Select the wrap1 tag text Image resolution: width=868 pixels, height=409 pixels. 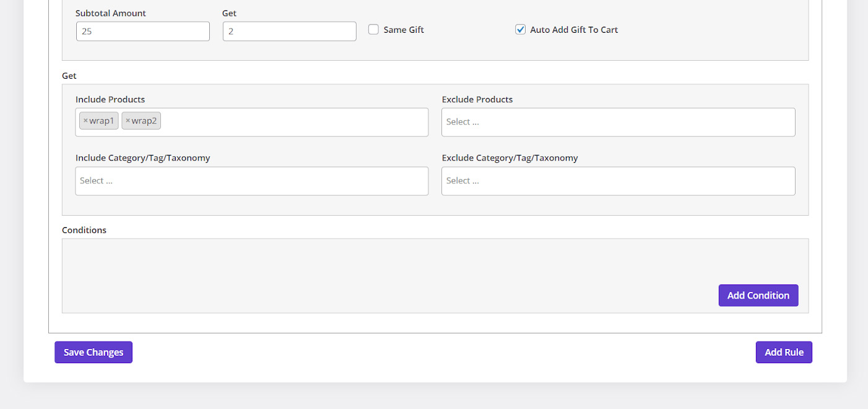[x=102, y=121]
